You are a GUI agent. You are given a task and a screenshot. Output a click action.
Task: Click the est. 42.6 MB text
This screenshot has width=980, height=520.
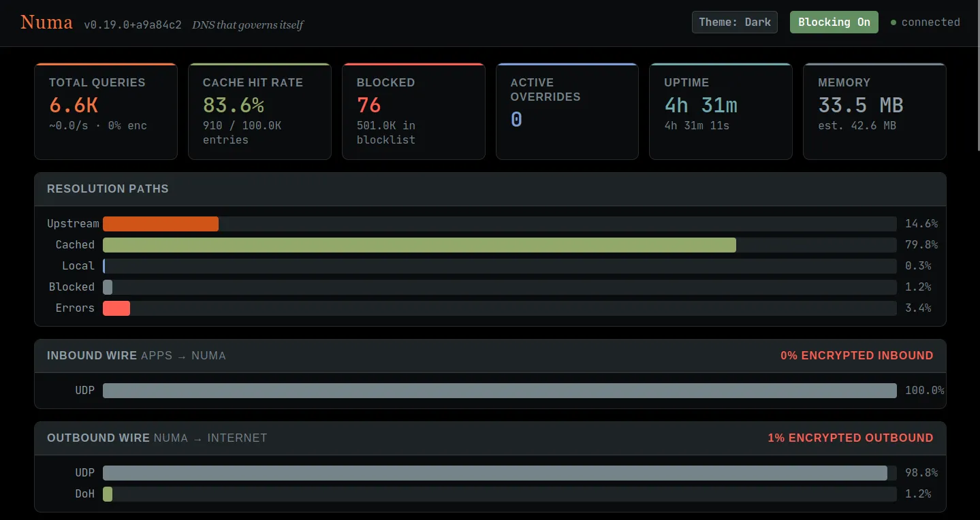click(857, 126)
